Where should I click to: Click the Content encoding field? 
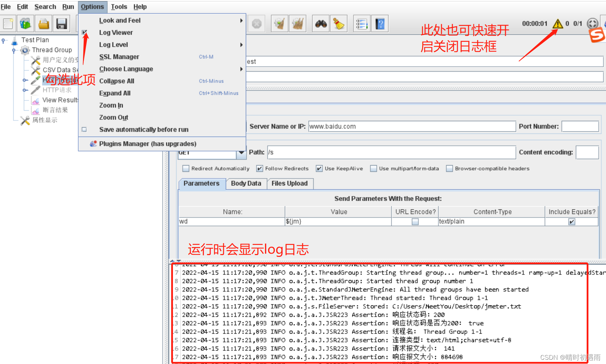587,152
